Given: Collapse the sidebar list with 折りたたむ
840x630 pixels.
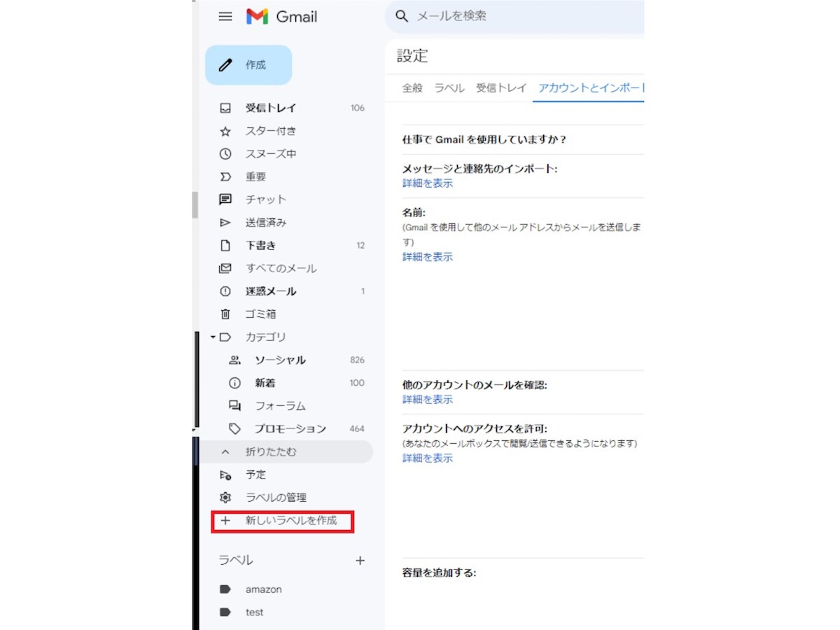Looking at the screenshot, I should coord(286,451).
